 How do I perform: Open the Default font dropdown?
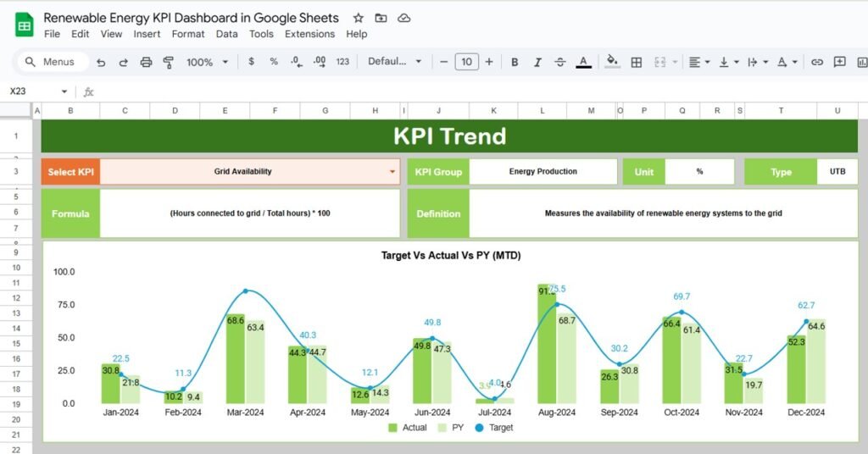click(x=395, y=61)
